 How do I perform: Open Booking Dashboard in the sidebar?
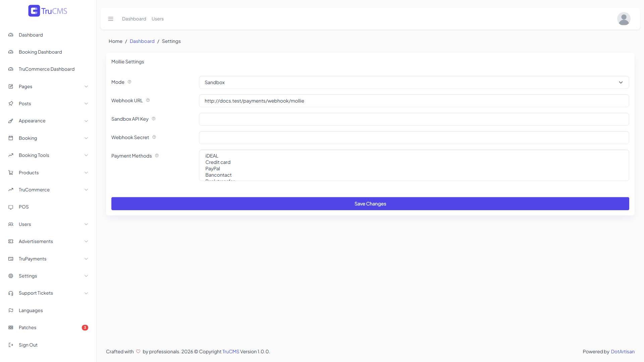click(x=48, y=52)
